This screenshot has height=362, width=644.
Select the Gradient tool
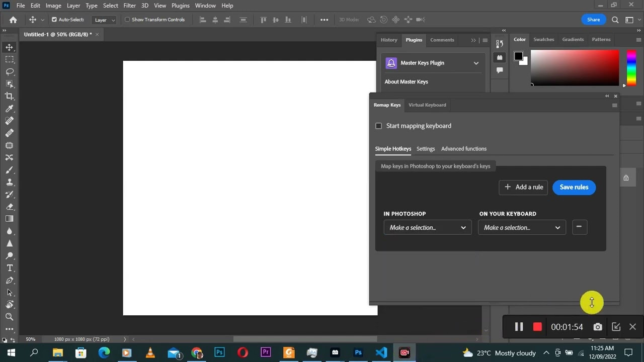point(10,219)
